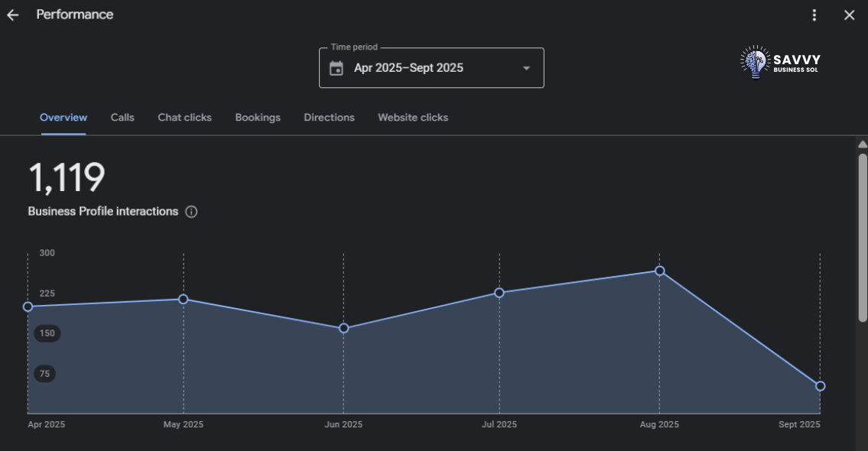Image resolution: width=868 pixels, height=451 pixels.
Task: Open the Website clicks tab
Action: pos(413,117)
